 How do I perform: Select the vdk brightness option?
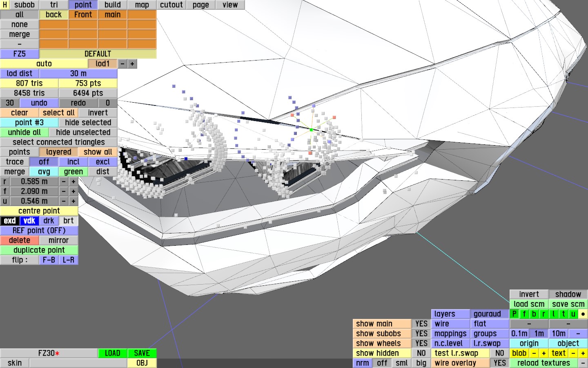[29, 221]
